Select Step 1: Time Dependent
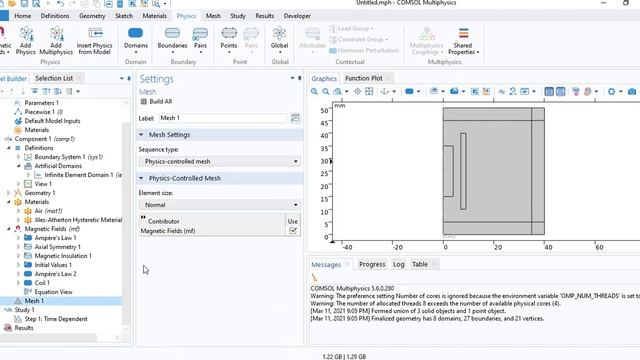Viewport: 640px width, 360px height. coord(56,319)
